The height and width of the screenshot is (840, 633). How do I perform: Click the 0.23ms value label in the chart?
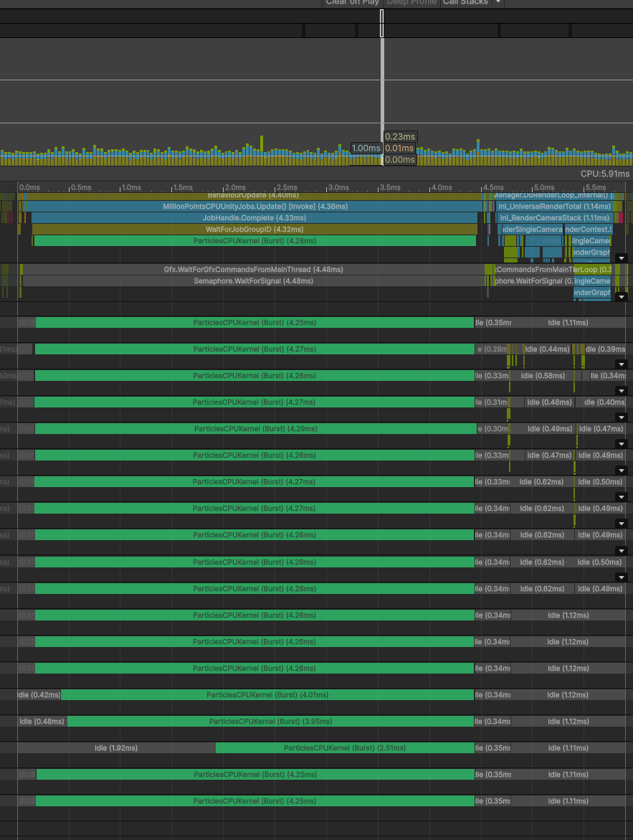(x=400, y=136)
